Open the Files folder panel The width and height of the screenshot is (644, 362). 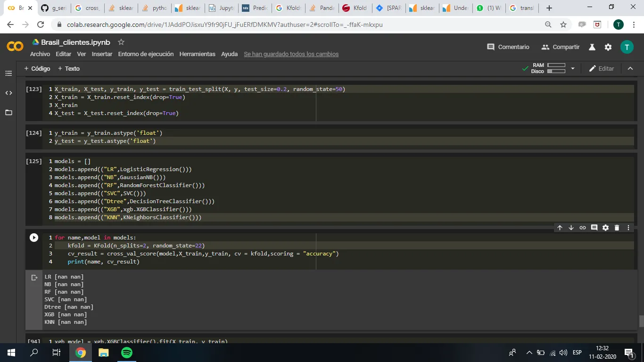[x=8, y=113]
